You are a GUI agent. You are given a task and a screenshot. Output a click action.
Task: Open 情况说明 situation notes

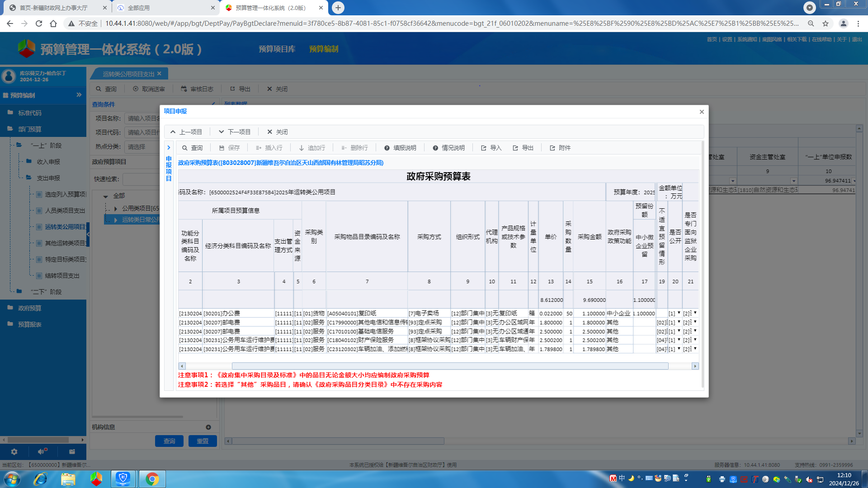pos(448,148)
